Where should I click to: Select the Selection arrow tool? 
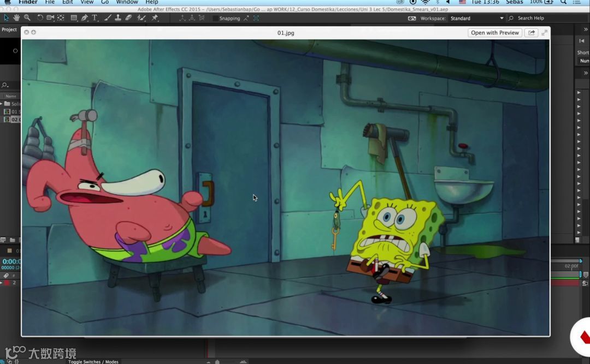6,17
